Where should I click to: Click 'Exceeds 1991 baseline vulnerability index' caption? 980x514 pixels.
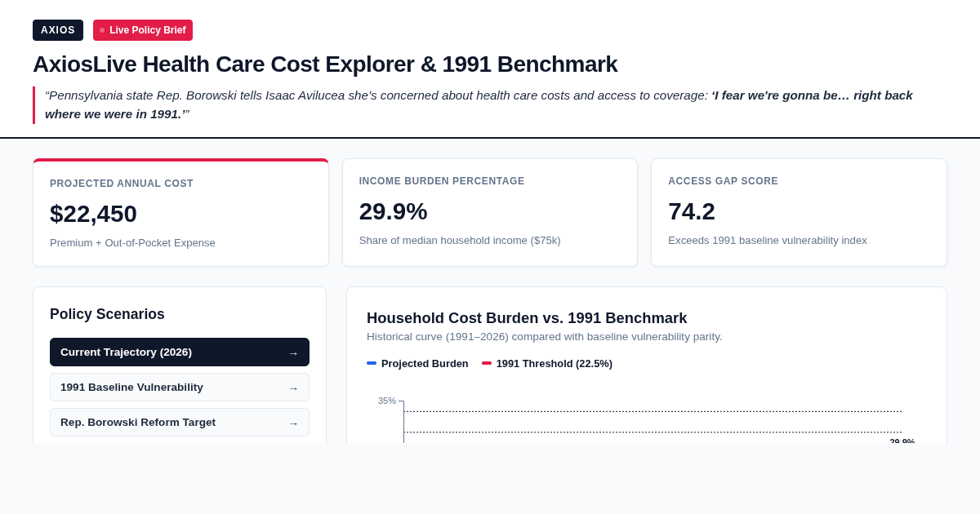click(768, 241)
